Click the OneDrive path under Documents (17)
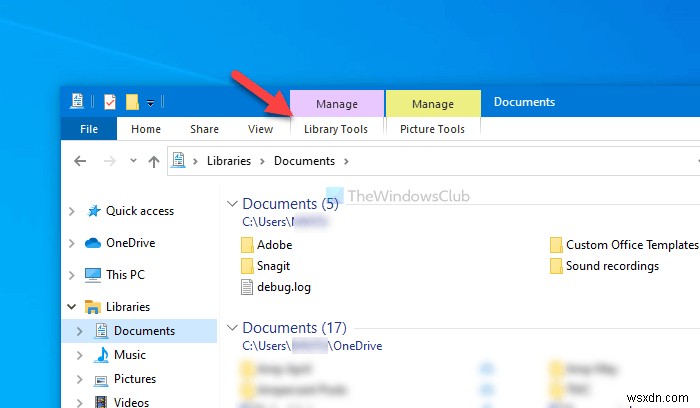This screenshot has height=408, width=700. pyautogui.click(x=312, y=346)
